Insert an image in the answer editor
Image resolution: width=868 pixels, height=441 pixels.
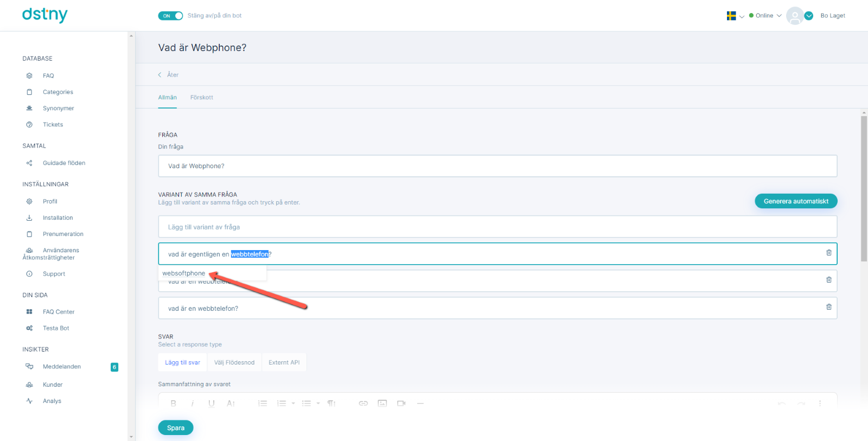pos(382,404)
